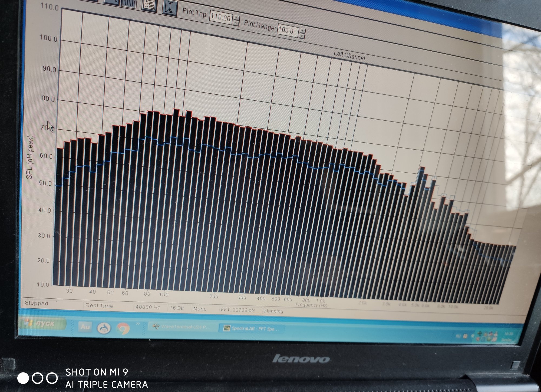Open Adobe Audition from quick launch
Screen dimensions: 541x392
coord(85,327)
